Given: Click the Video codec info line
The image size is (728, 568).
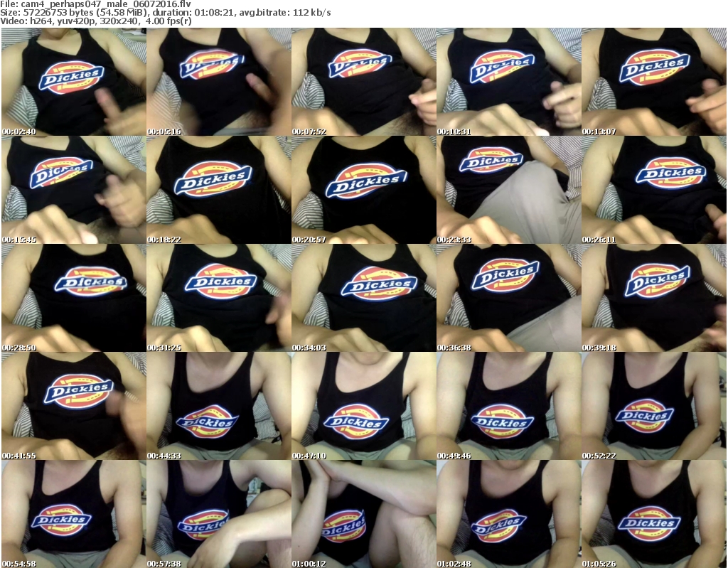Looking at the screenshot, I should click(96, 21).
